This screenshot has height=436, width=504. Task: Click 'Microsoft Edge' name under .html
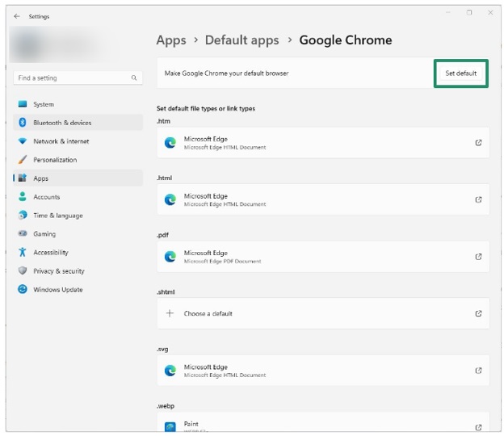pos(206,195)
